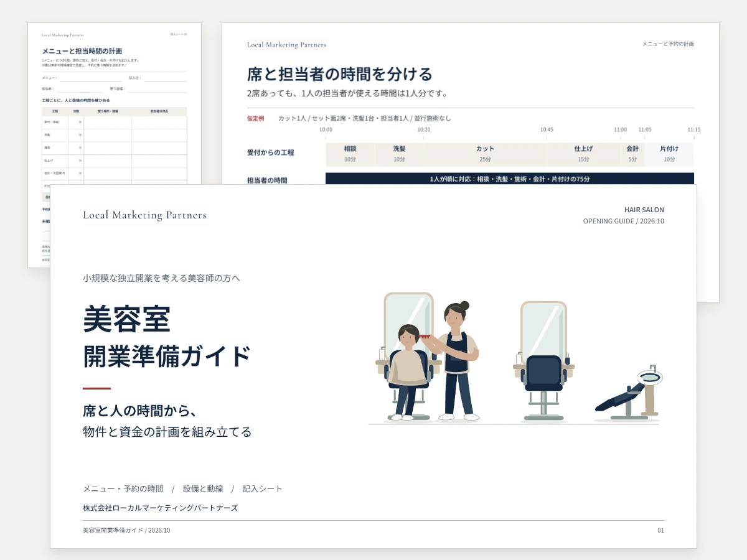The height and width of the screenshot is (560, 747).
Task: Click the red 仮定例 label
Action: 256,118
